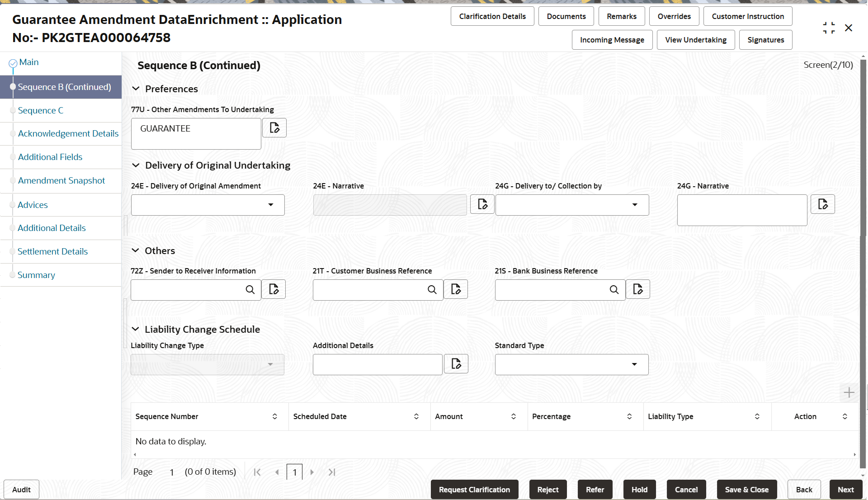Collapse the Preferences section
Image resolution: width=868 pixels, height=500 pixels.
(136, 89)
